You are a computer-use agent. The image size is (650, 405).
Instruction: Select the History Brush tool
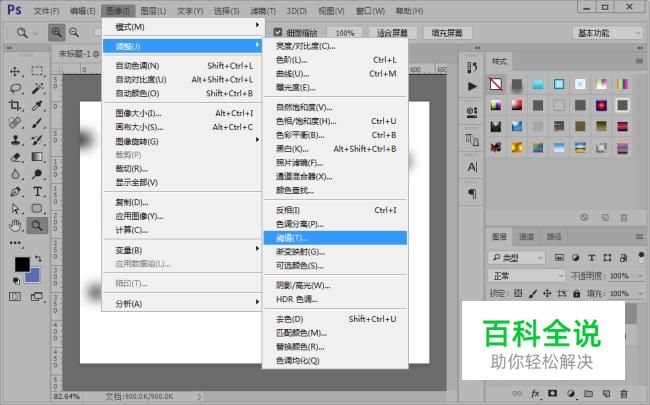pos(37,140)
